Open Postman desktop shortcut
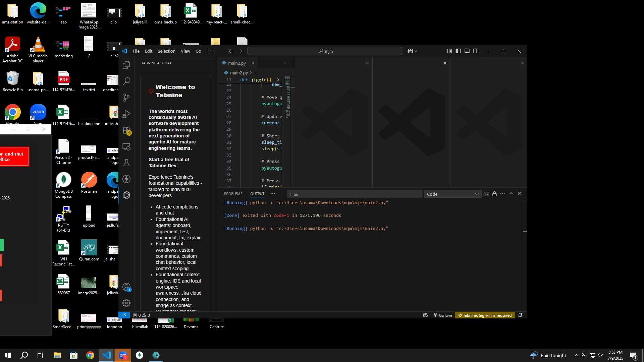 click(89, 183)
